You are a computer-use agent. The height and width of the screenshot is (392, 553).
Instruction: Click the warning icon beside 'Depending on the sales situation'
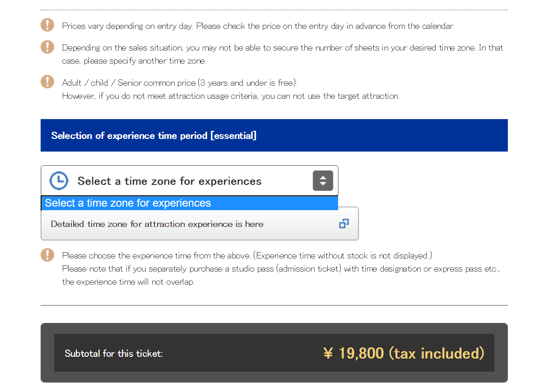(47, 47)
